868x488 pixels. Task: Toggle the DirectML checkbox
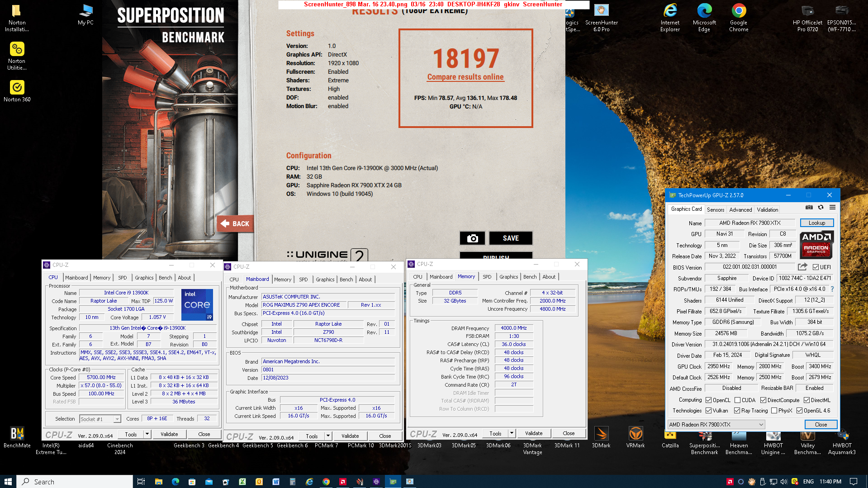(x=806, y=400)
